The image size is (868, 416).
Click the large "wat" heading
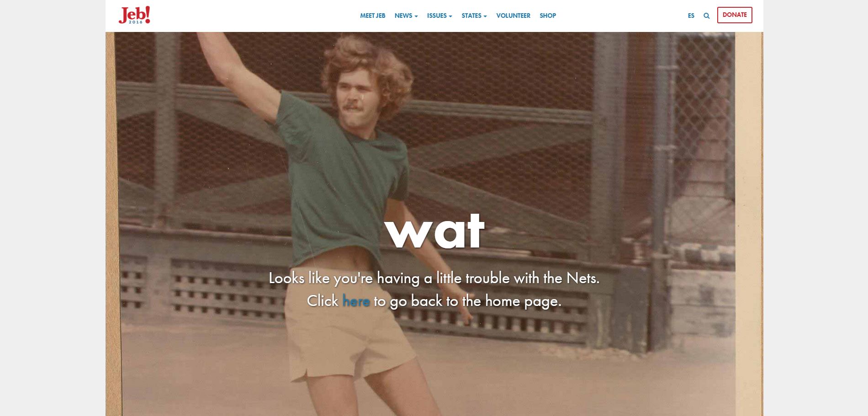[434, 231]
